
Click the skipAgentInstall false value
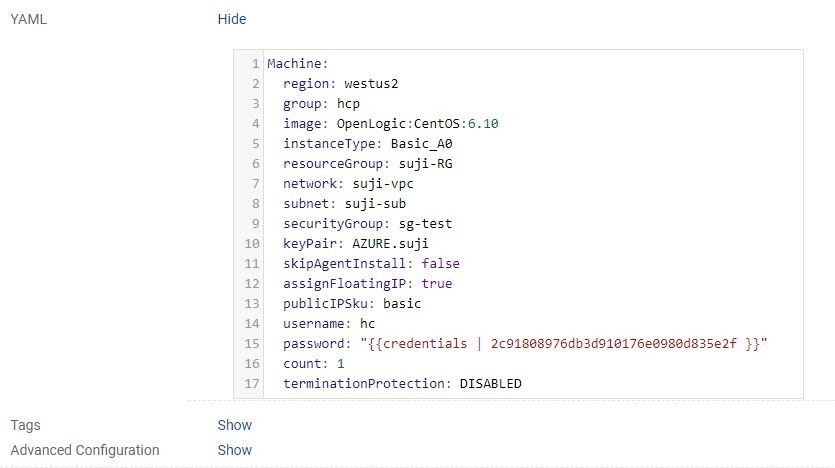pyautogui.click(x=441, y=263)
